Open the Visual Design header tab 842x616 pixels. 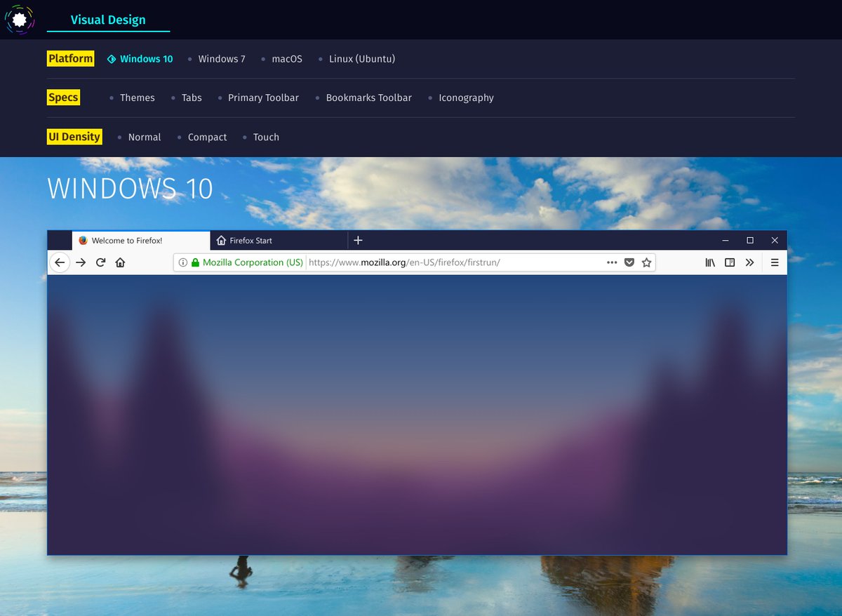tap(108, 20)
